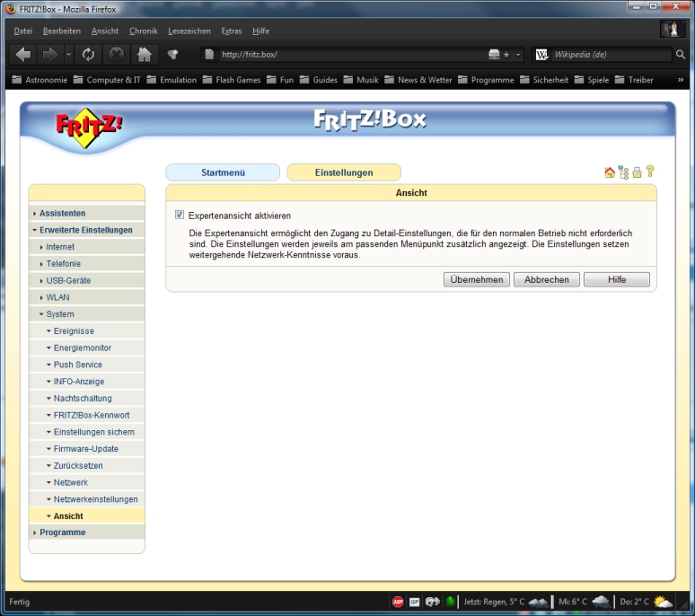The height and width of the screenshot is (616, 695).
Task: Open the Extras menu
Action: tap(232, 31)
